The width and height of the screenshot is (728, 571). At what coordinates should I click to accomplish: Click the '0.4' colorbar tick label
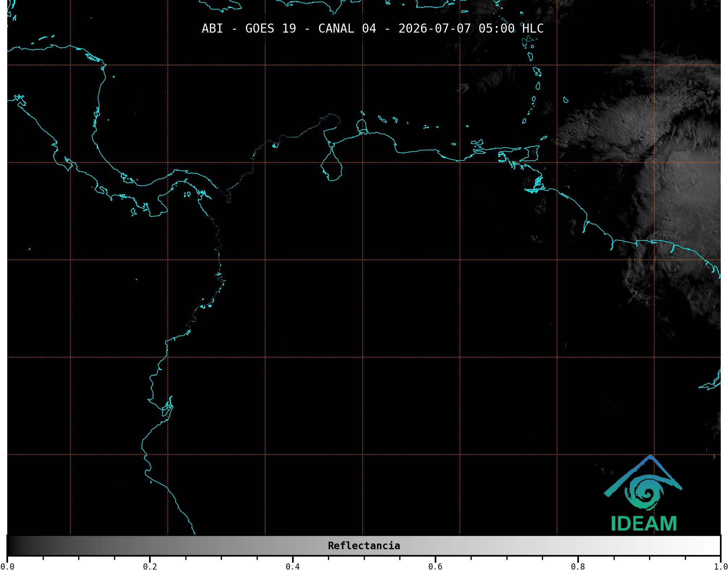[x=293, y=567]
